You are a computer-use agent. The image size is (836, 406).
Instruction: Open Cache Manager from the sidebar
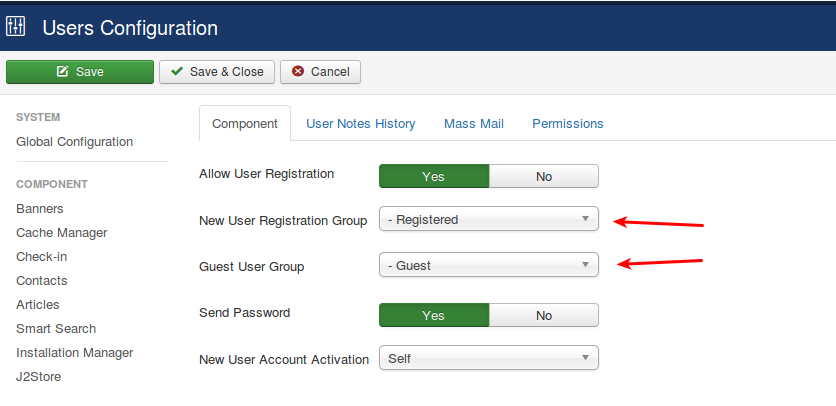(61, 233)
